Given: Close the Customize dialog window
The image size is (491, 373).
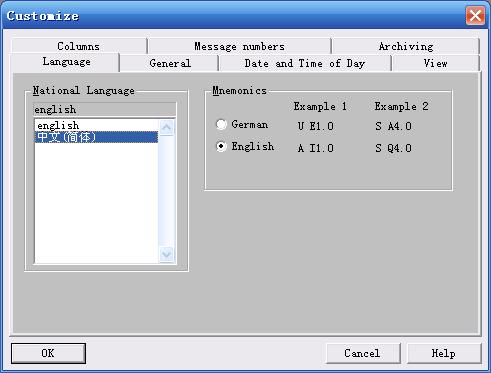Looking at the screenshot, I should pyautogui.click(x=475, y=15).
